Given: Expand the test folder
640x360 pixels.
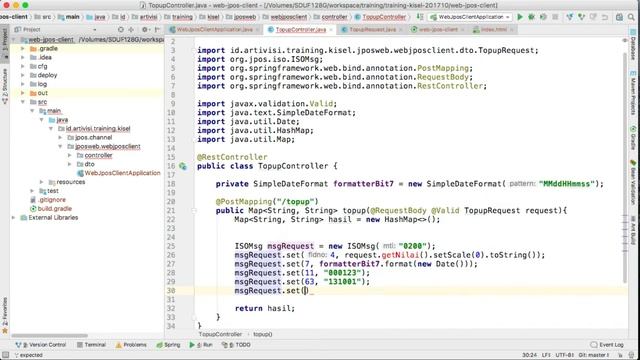Looking at the screenshot, I should click(x=32, y=191).
